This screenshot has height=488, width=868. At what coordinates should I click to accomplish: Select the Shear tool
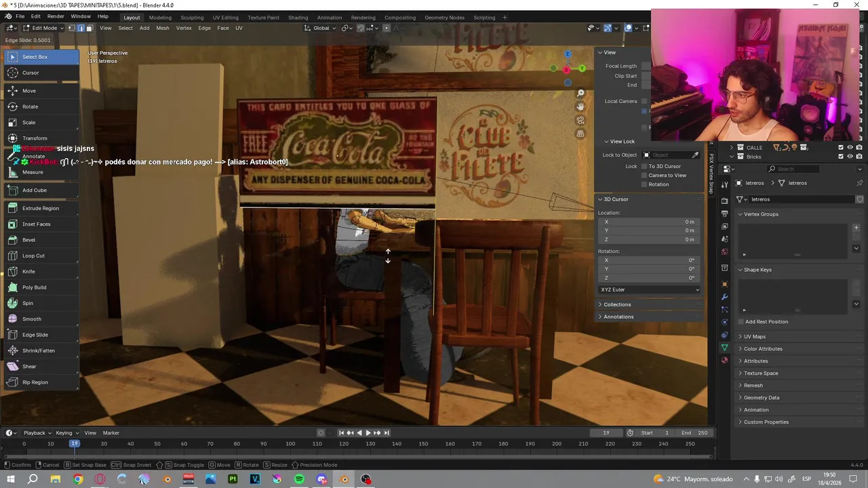click(41, 367)
